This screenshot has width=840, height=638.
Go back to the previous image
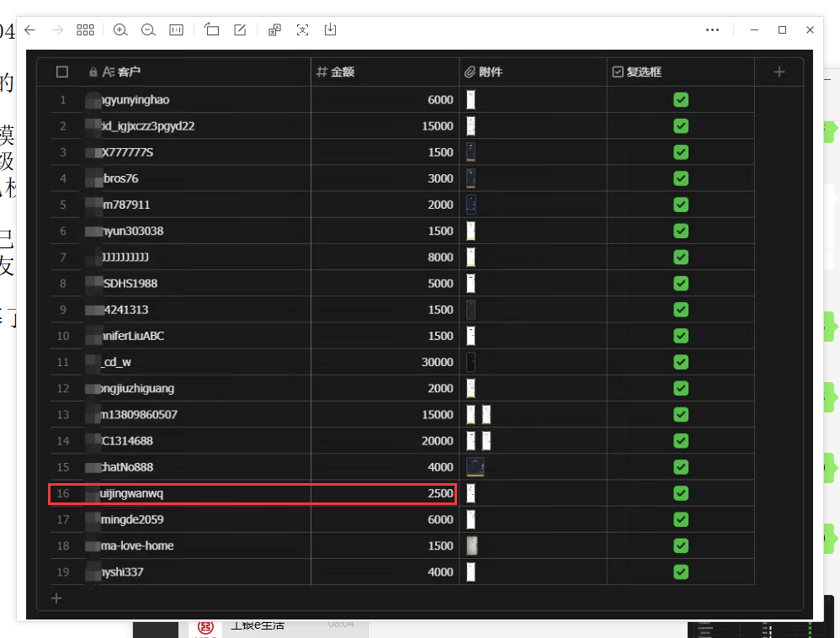(x=30, y=30)
